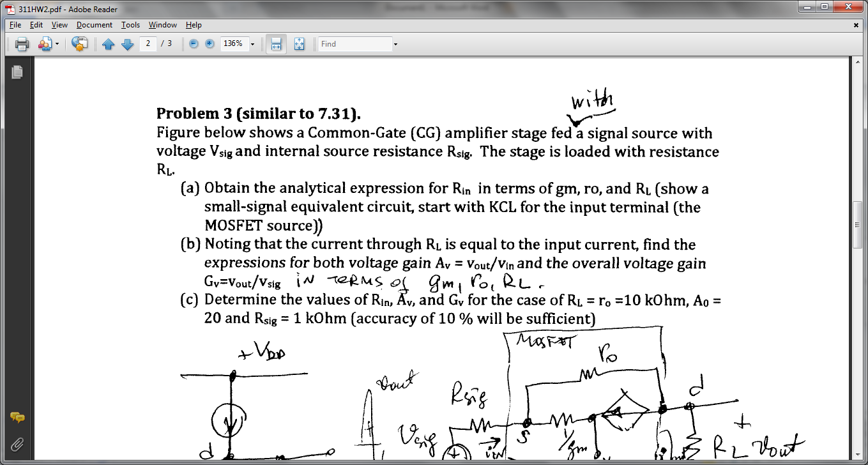Open the zoom level dropdown arrow
This screenshot has width=868, height=465.
point(252,44)
